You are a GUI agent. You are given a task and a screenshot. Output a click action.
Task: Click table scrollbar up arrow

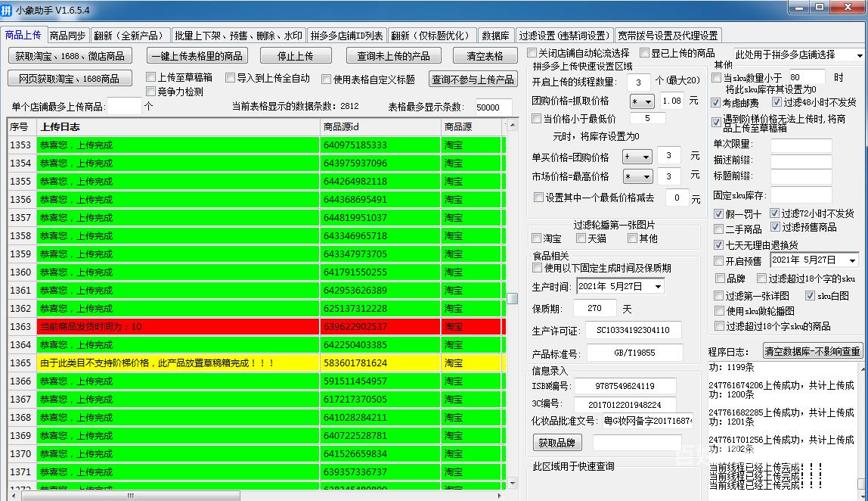coord(513,126)
